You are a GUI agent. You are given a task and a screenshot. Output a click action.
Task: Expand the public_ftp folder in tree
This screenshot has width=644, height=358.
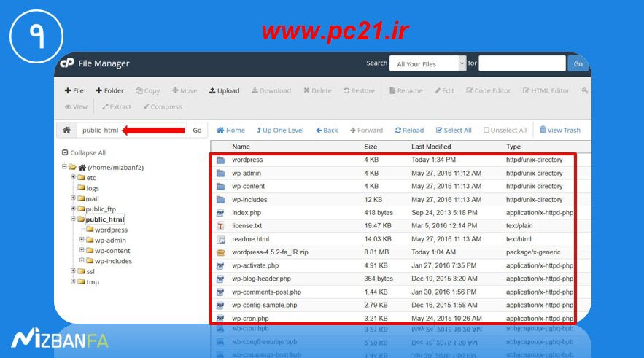click(73, 208)
